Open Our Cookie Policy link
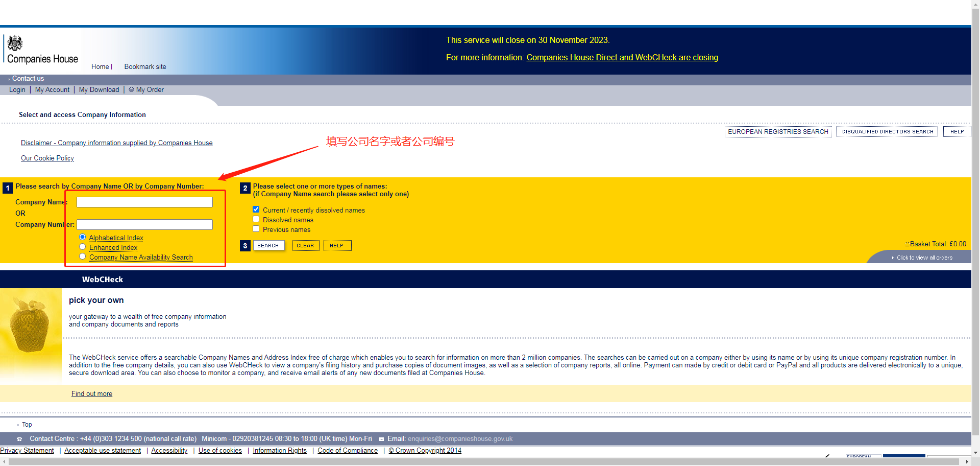The image size is (980, 466). point(47,158)
